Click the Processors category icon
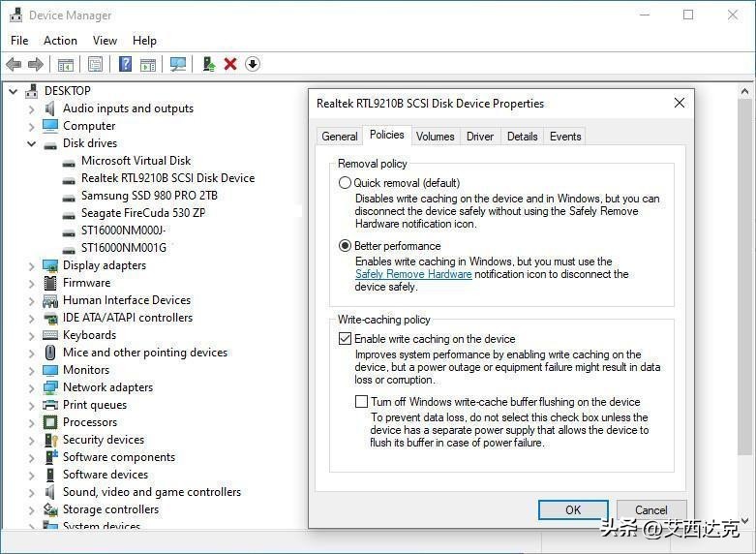The width and height of the screenshot is (756, 554). [x=50, y=422]
